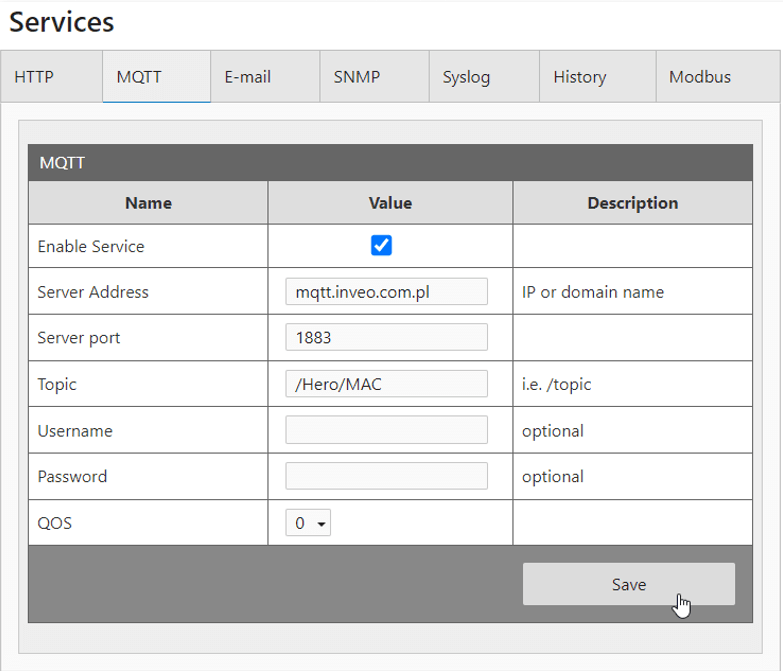Show the History tab

(x=579, y=77)
